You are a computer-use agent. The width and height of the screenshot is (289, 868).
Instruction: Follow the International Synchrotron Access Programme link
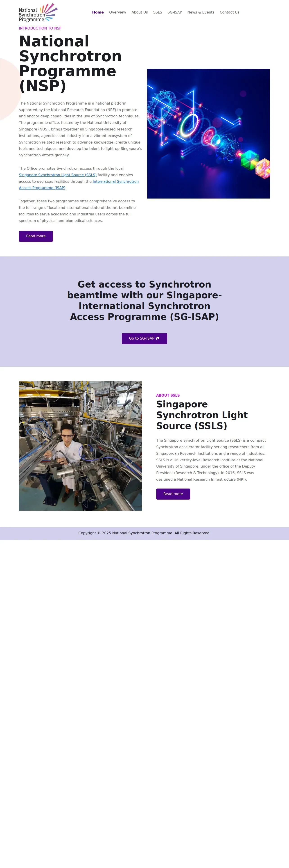[79, 185]
